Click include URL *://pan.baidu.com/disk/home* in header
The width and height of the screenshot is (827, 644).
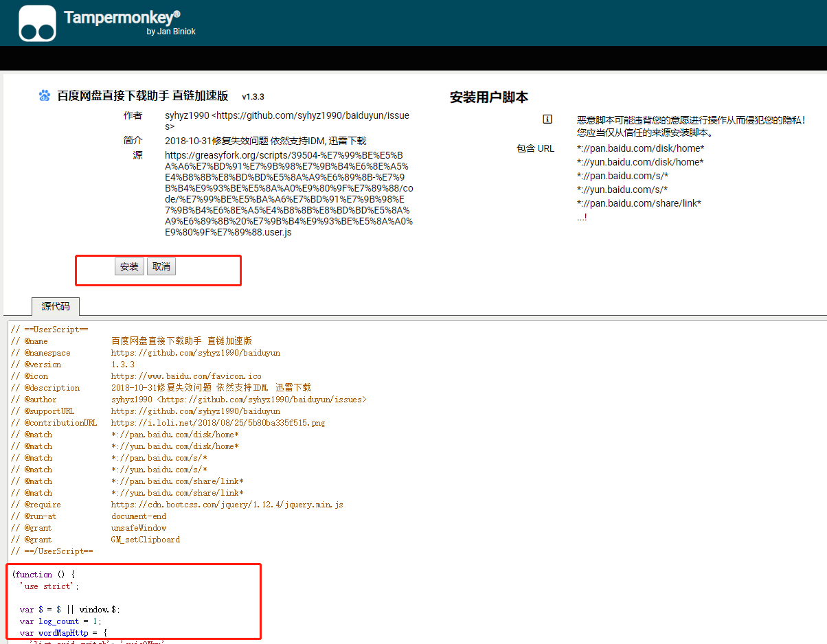click(640, 148)
